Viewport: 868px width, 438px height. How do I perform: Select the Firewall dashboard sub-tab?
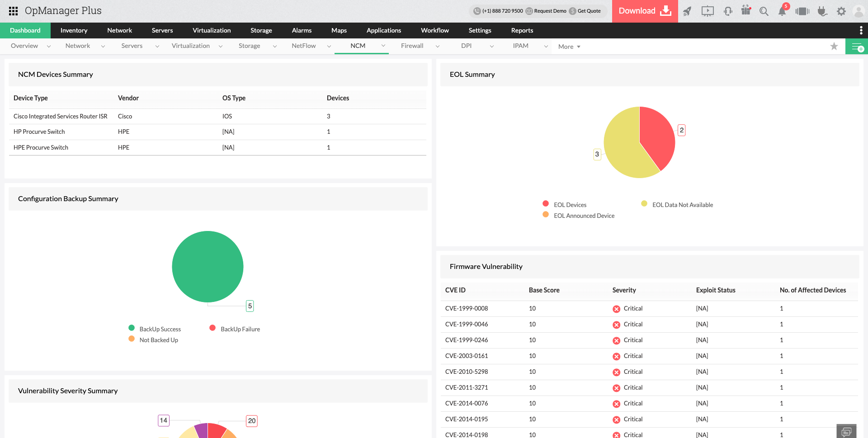click(x=412, y=46)
